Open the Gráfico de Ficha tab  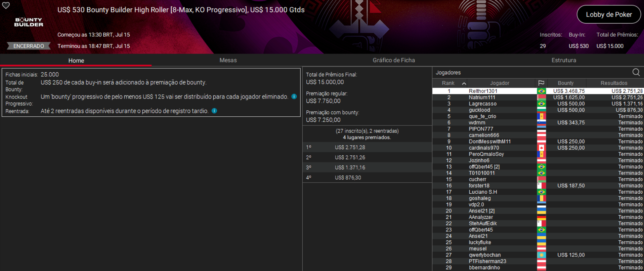pyautogui.click(x=394, y=60)
